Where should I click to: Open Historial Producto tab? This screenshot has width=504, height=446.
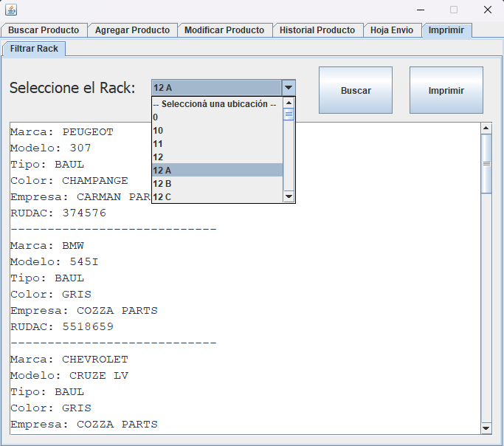(317, 30)
